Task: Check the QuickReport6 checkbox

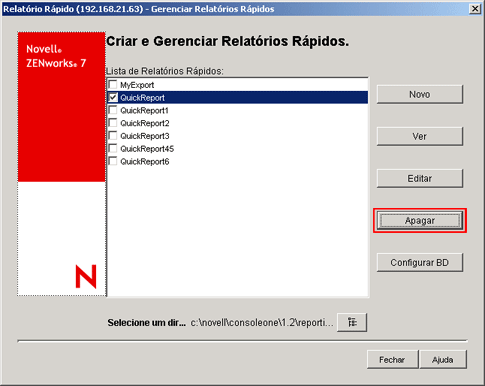Action: pyautogui.click(x=113, y=161)
